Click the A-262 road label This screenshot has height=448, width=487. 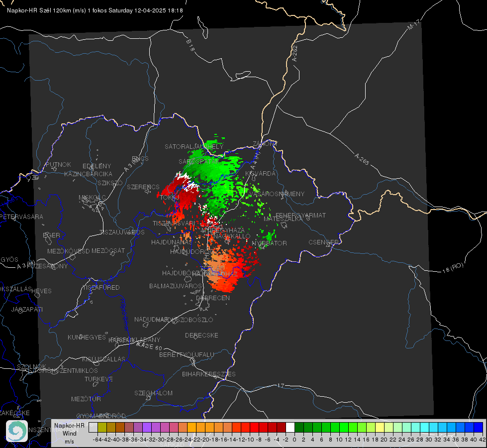[295, 53]
